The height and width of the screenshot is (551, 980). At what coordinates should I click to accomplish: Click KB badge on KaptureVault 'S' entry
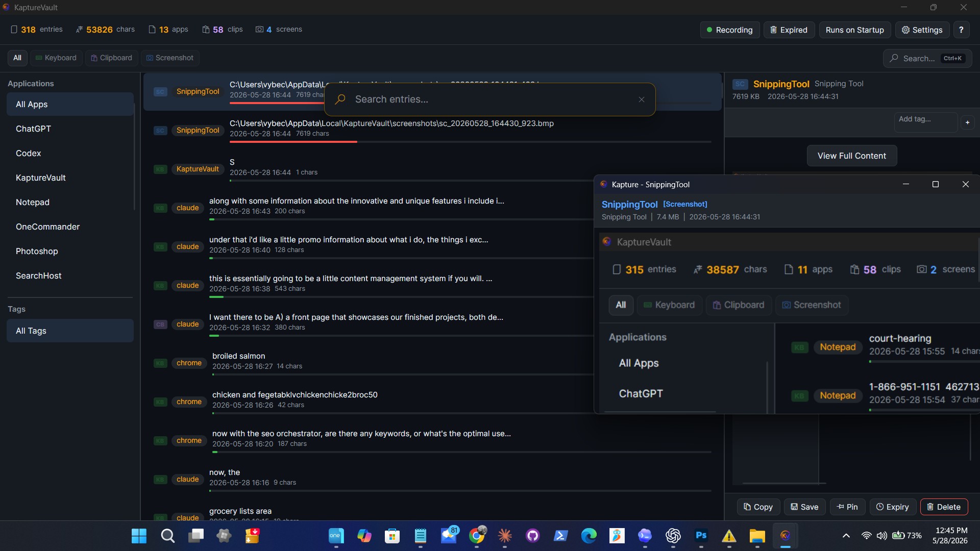(x=160, y=169)
